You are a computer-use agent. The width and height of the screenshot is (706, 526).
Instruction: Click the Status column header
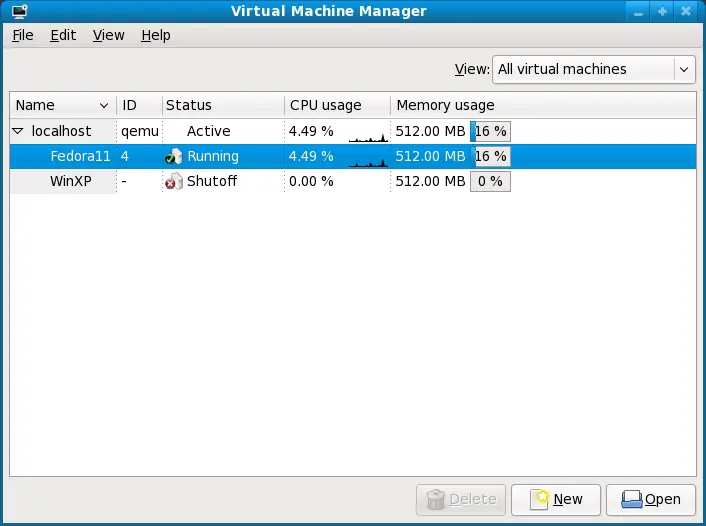(x=189, y=105)
